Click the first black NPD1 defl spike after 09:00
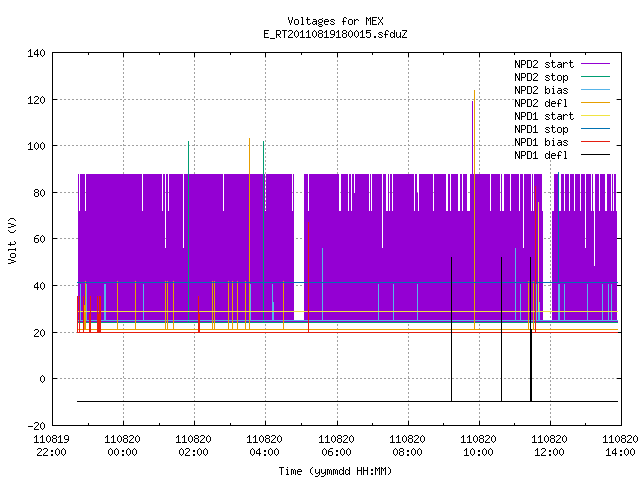Screen dimensions: 640x480 click(x=451, y=329)
